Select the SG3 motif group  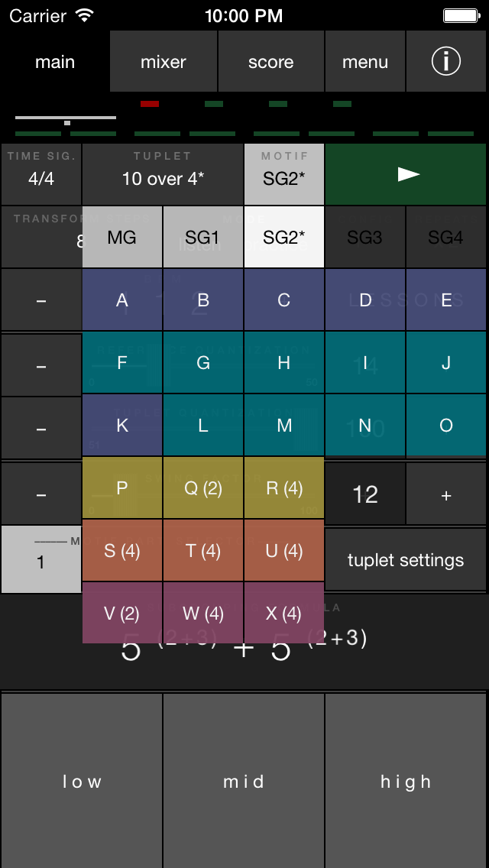(365, 238)
